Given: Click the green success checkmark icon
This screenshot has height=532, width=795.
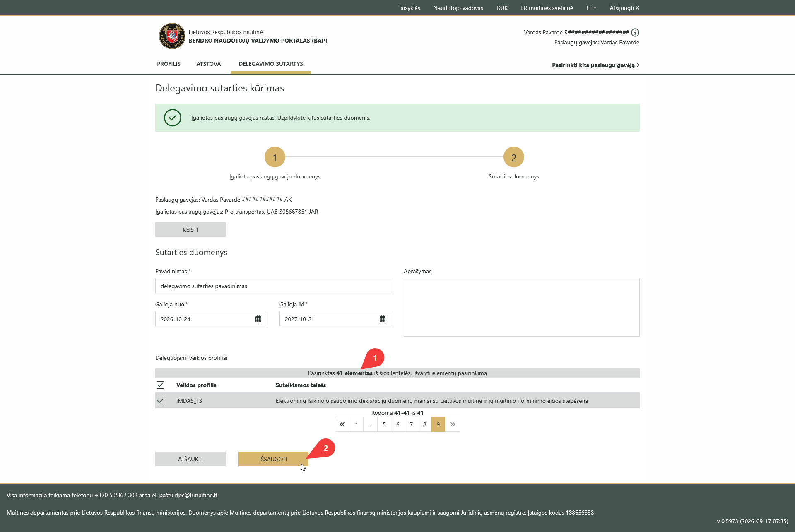Looking at the screenshot, I should point(173,118).
